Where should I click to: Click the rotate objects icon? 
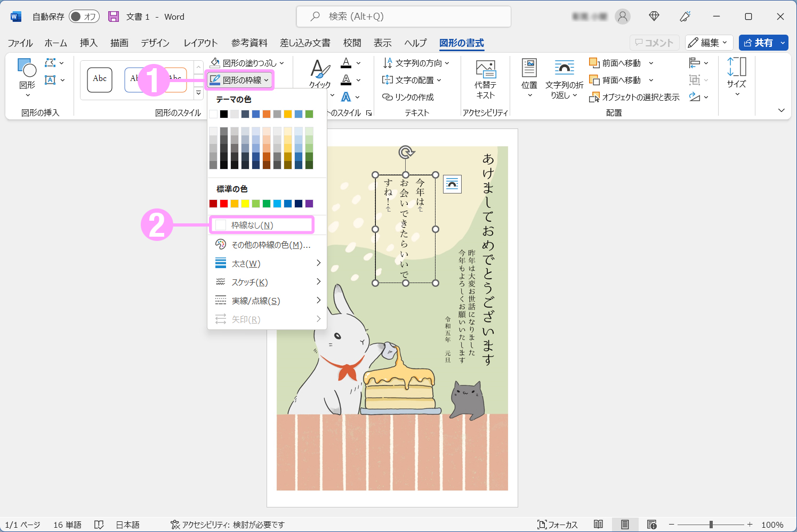(x=695, y=97)
